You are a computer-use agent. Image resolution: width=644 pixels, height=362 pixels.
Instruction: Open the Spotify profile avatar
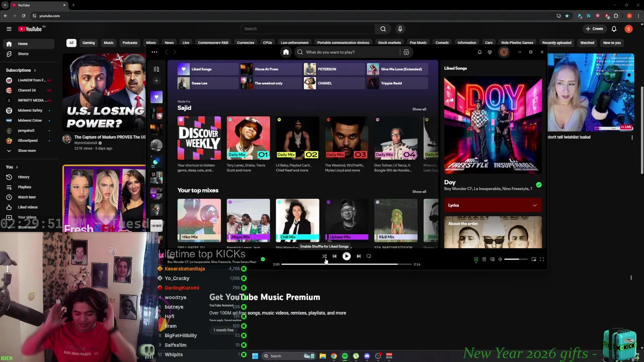point(504,52)
